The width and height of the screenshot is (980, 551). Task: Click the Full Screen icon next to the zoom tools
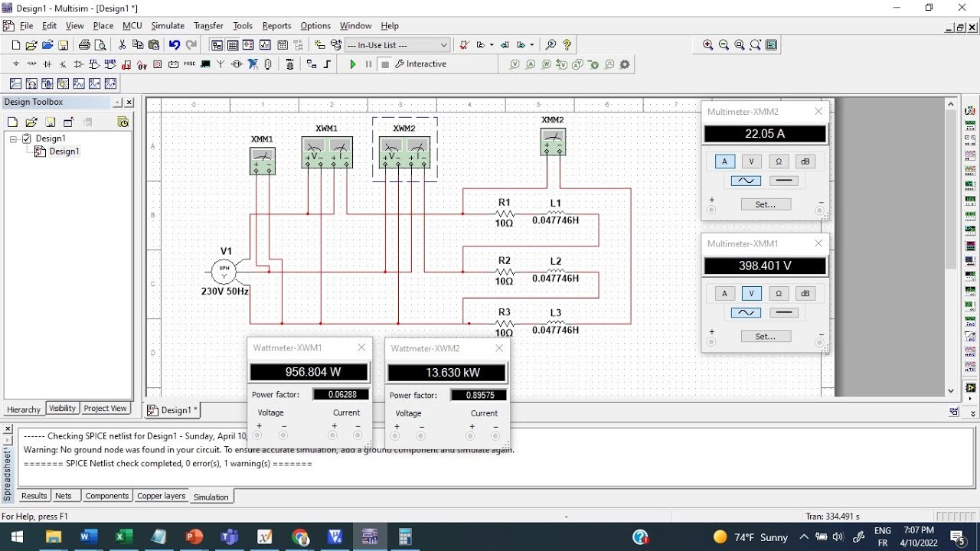tap(772, 45)
